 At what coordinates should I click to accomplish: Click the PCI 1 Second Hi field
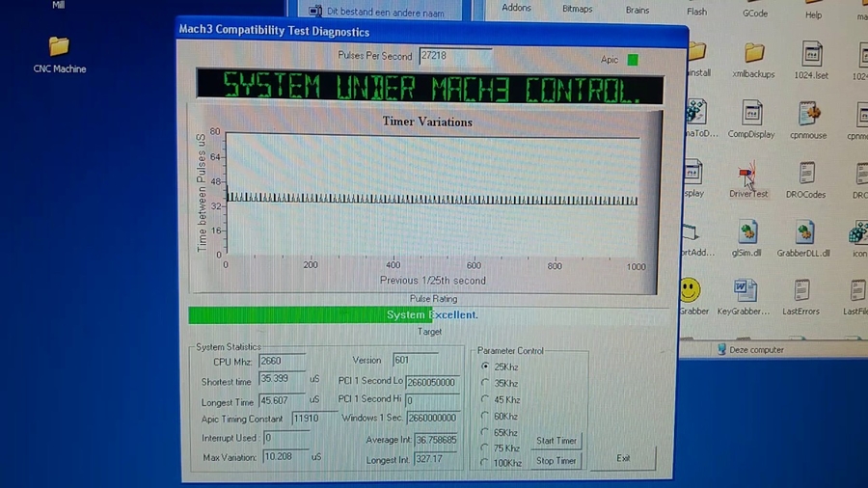tap(432, 400)
